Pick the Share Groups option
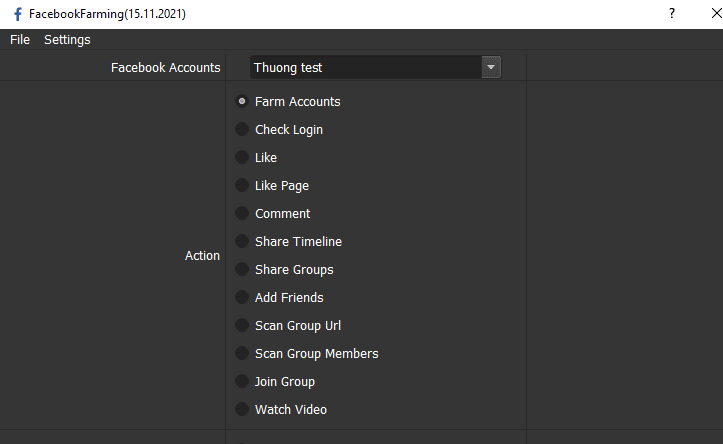The image size is (723, 444). [x=242, y=269]
